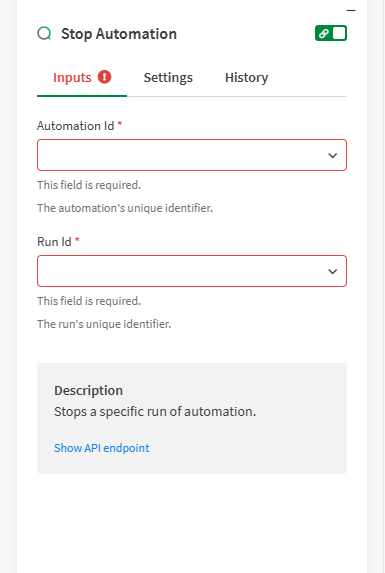Click the Run Id label
This screenshot has height=573, width=385.
(54, 242)
